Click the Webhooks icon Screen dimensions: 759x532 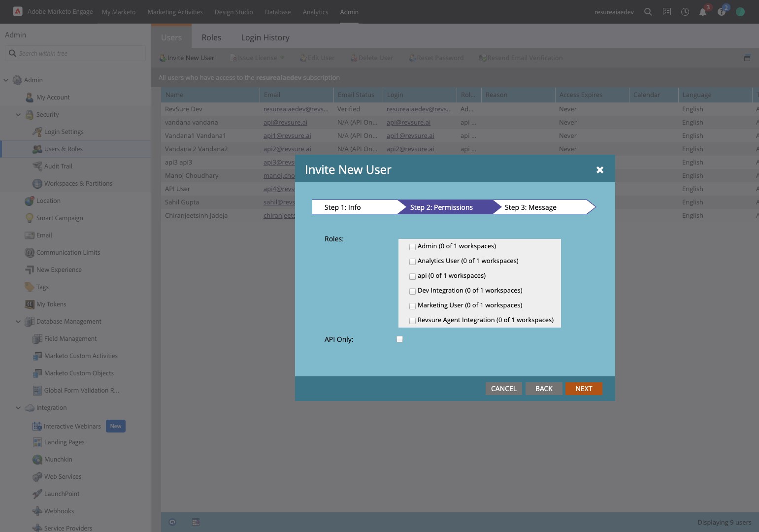point(37,511)
